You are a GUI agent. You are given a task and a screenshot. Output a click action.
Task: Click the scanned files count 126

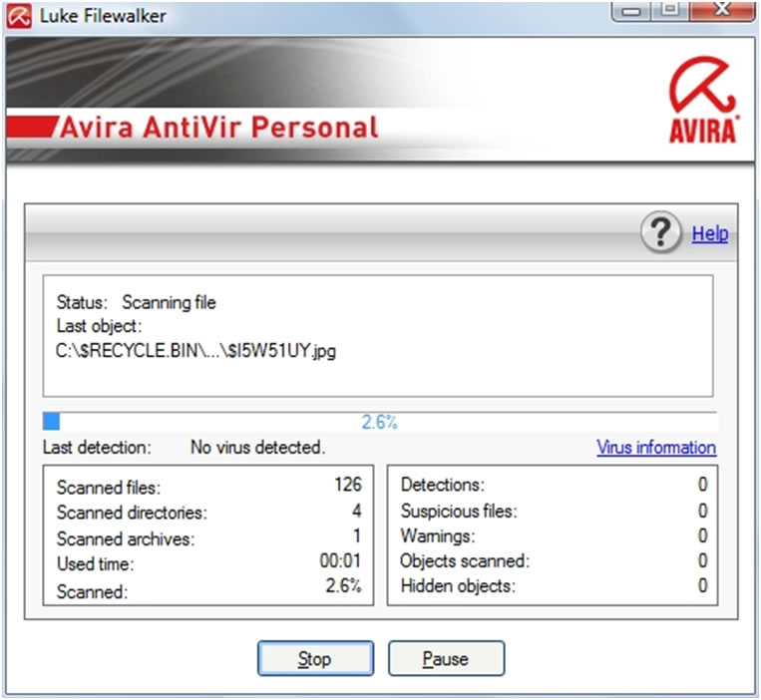(348, 485)
